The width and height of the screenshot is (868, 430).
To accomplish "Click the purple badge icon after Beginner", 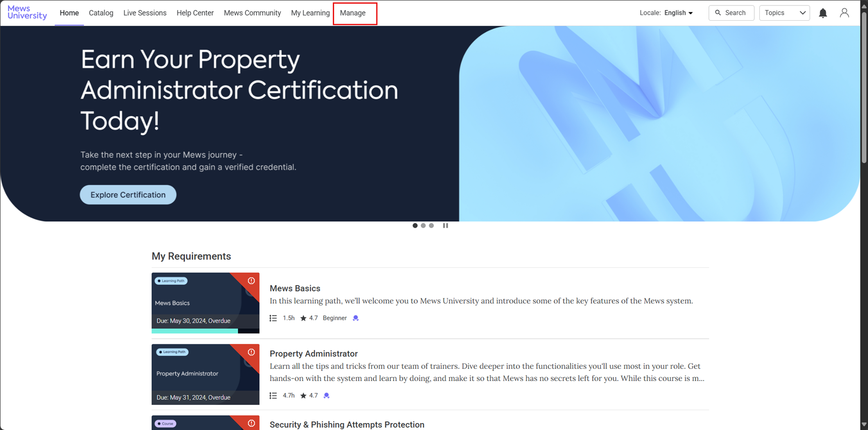I will coord(356,318).
